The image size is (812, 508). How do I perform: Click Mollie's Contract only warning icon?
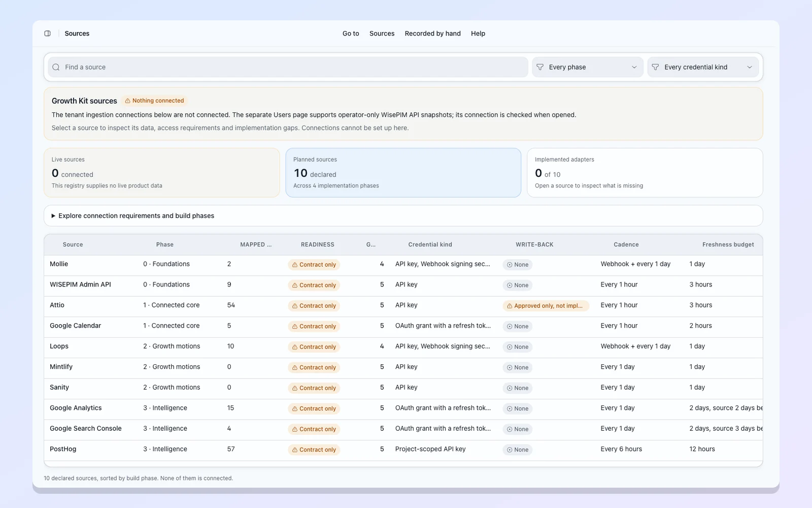(295, 265)
